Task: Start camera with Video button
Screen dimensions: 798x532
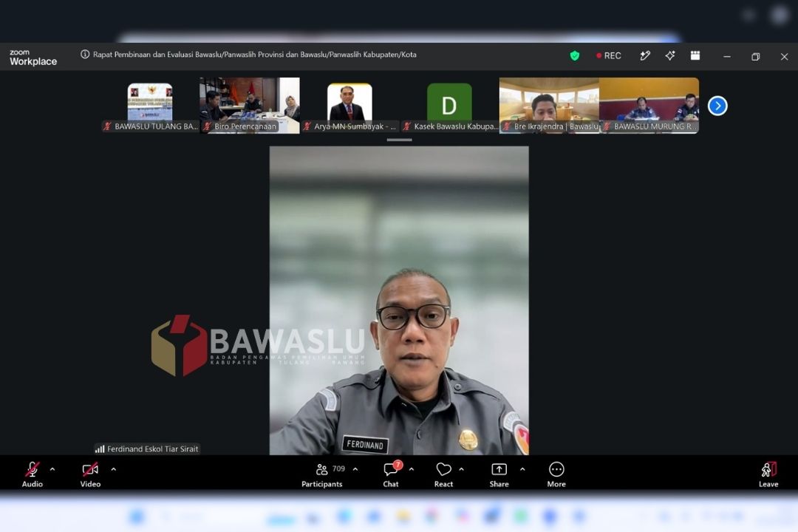Action: (x=90, y=474)
